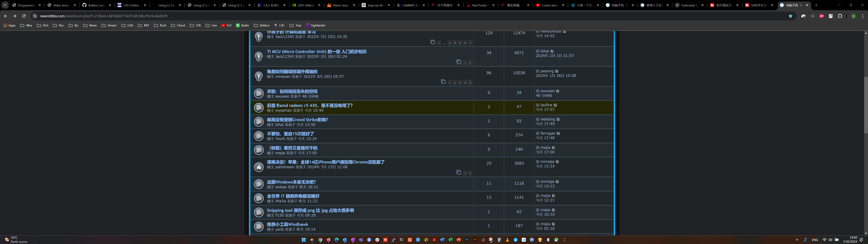868x244 pixels.
Task: Go to page 5 of minquan's thread
Action: tap(470, 83)
